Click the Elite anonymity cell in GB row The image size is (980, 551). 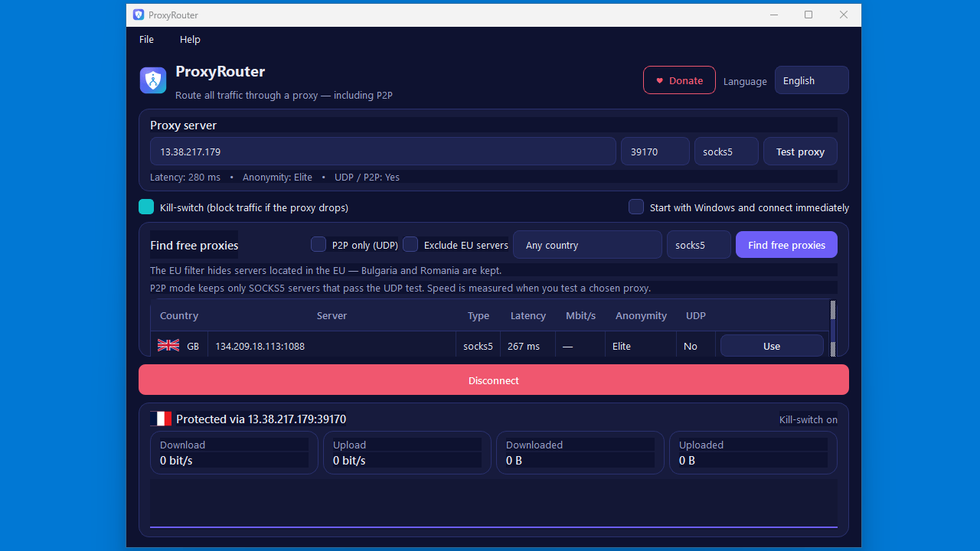click(641, 346)
